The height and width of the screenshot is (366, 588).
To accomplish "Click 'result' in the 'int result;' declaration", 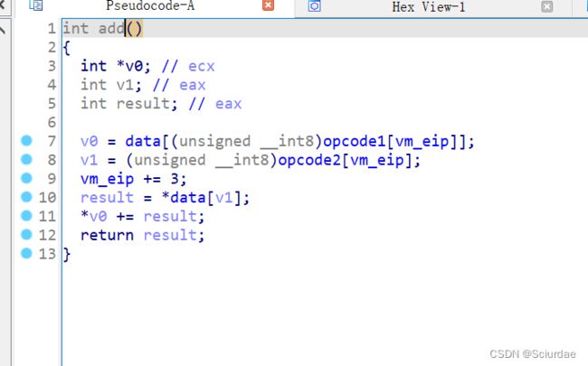I will (x=143, y=104).
